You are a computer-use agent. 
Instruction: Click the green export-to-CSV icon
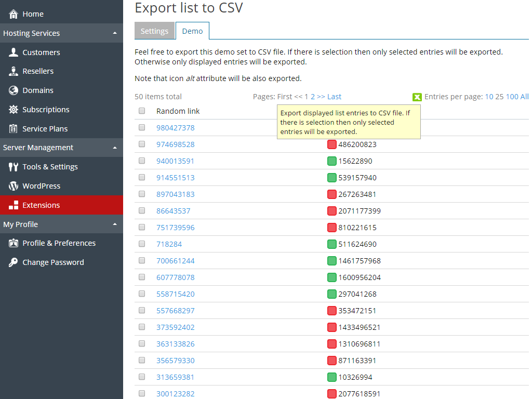[418, 97]
